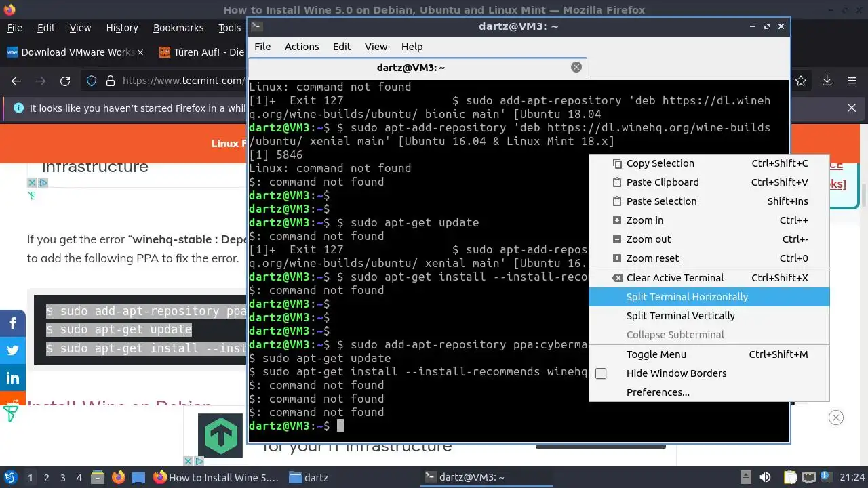Open the volume control tray icon
This screenshot has height=488, width=868.
point(765,477)
